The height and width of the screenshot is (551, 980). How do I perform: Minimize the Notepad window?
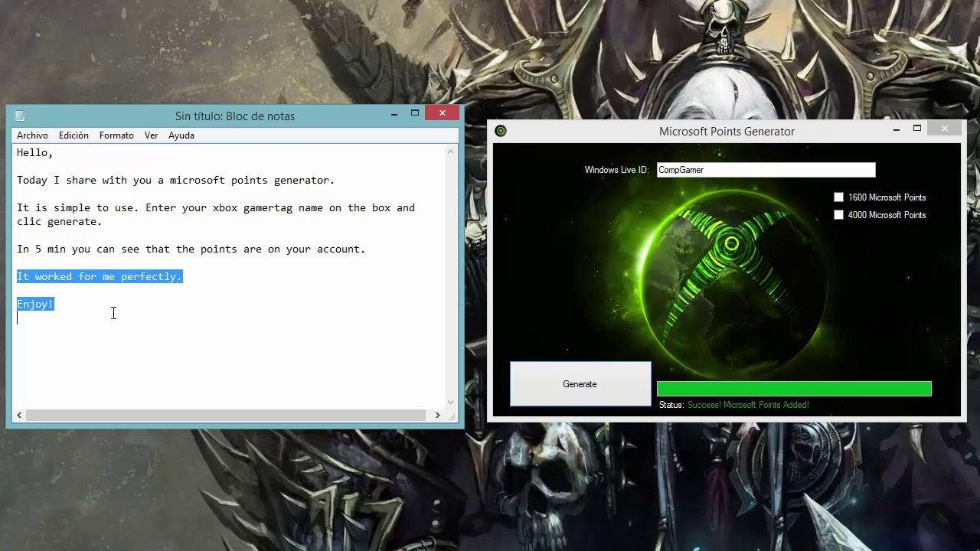tap(394, 113)
